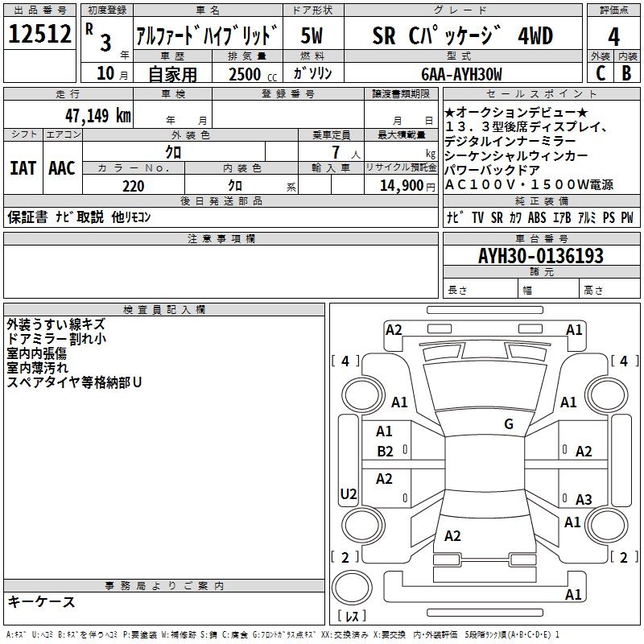Select door shape value 5W
The width and height of the screenshot is (644, 644).
click(312, 35)
